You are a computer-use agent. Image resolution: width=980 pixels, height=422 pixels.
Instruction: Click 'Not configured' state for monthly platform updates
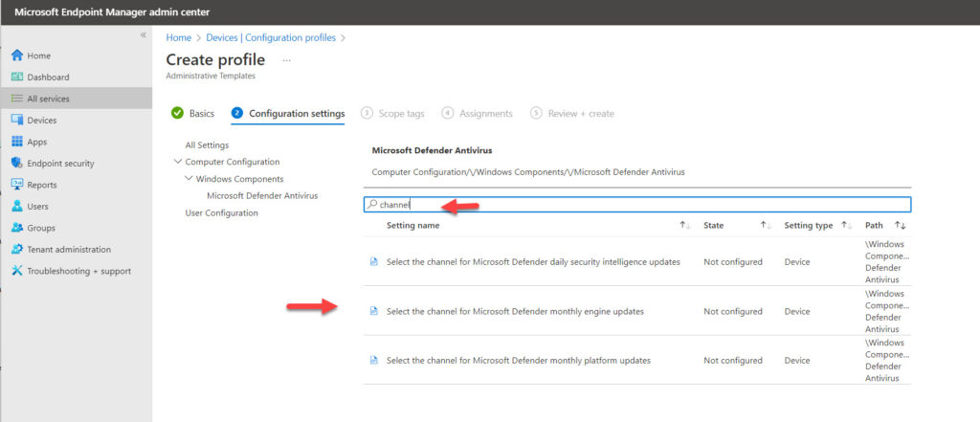click(732, 361)
